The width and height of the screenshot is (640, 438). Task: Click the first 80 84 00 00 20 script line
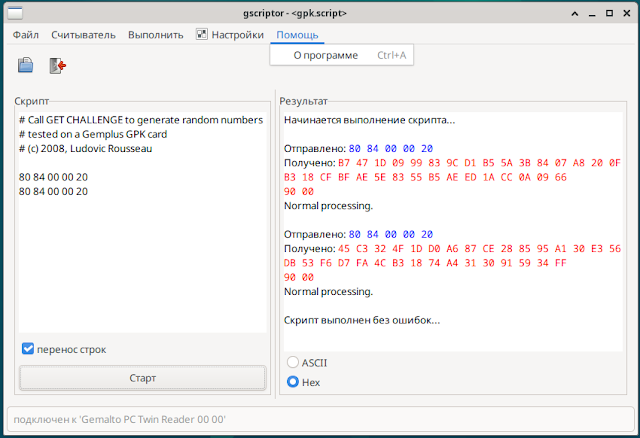pos(53,177)
